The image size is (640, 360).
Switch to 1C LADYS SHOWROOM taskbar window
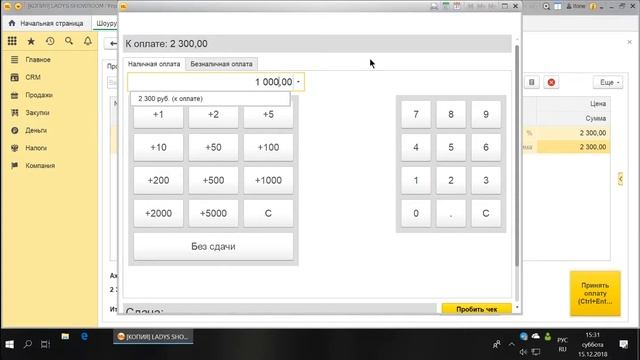click(153, 337)
